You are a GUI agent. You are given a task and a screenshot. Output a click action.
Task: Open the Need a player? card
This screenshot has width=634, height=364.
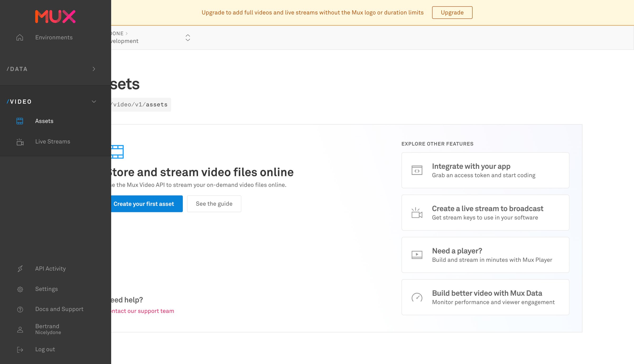click(x=485, y=255)
